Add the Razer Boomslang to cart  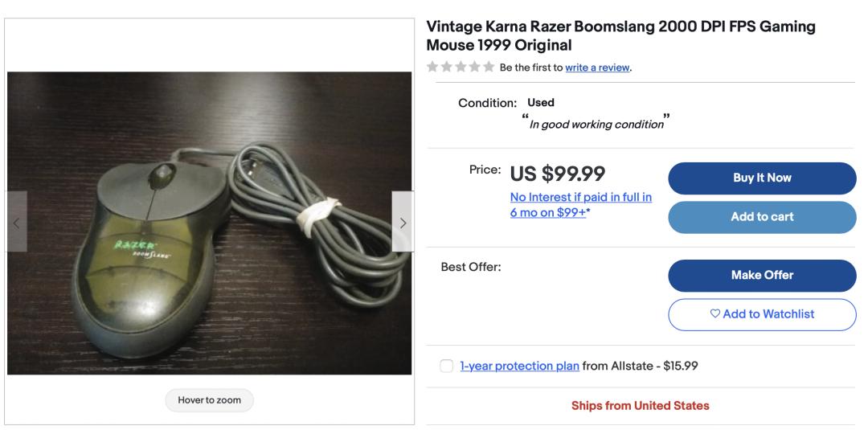coord(762,217)
